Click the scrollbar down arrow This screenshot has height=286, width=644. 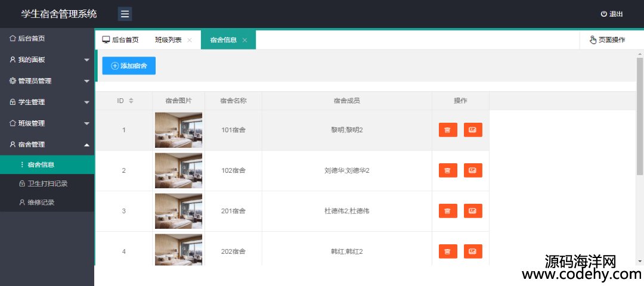tap(639, 261)
